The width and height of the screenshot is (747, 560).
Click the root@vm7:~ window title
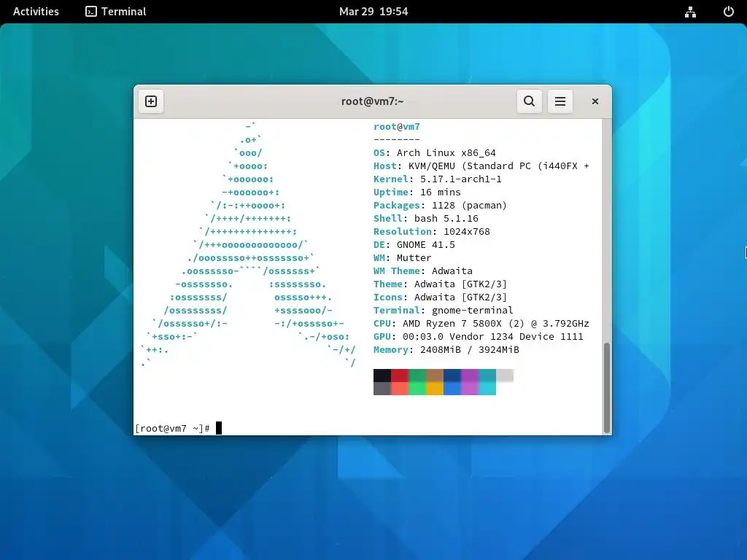[373, 101]
